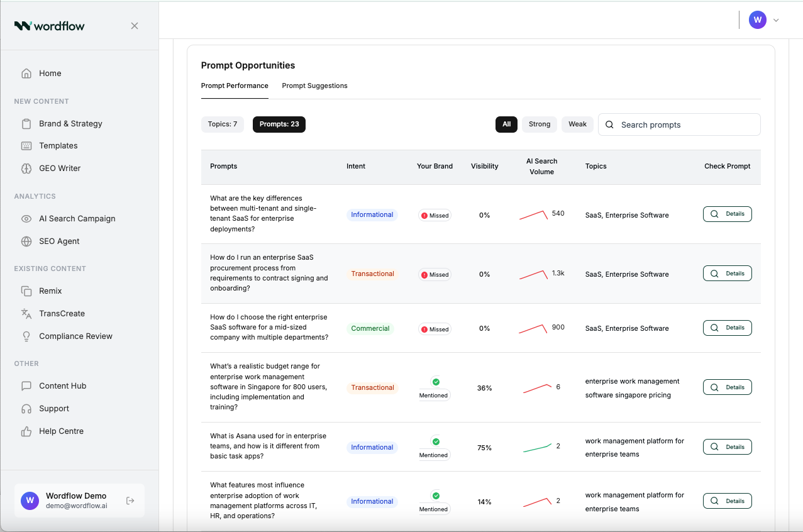Open Details for the Asana prompt
This screenshot has width=803, height=532.
[x=727, y=447]
